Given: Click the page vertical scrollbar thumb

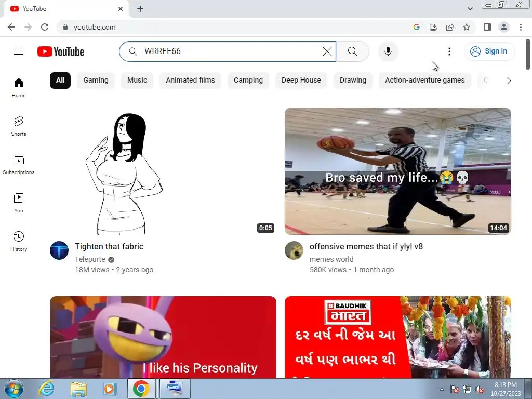Looking at the screenshot, I should pyautogui.click(x=528, y=54).
